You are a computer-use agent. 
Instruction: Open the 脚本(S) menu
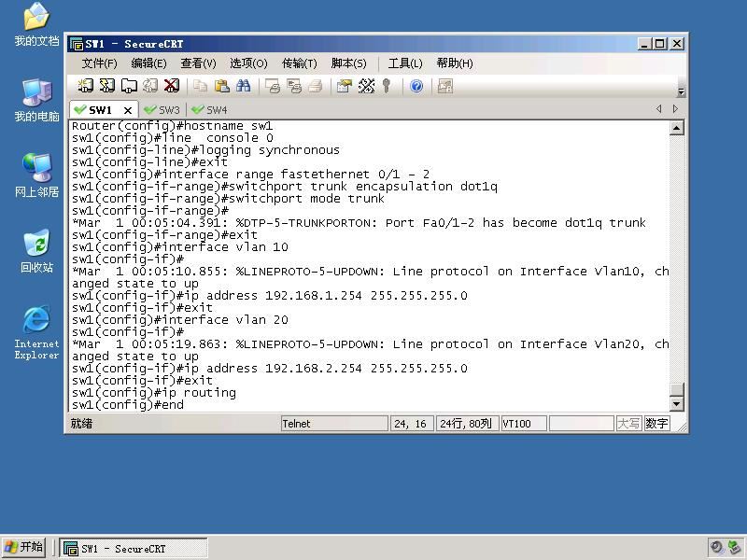coord(348,63)
